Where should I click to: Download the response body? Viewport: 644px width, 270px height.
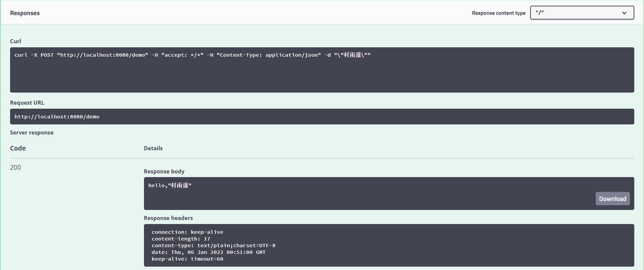(612, 199)
